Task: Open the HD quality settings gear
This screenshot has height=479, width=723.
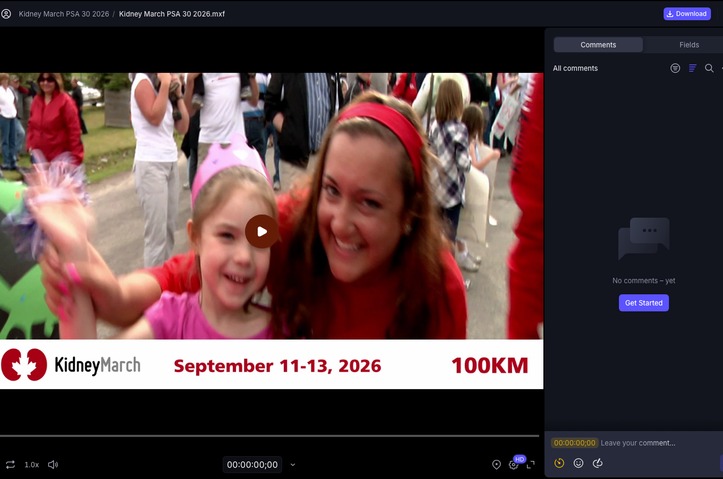Action: click(x=514, y=465)
